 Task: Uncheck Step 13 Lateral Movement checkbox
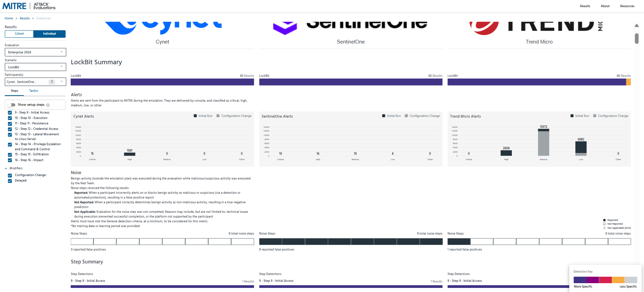click(10, 135)
